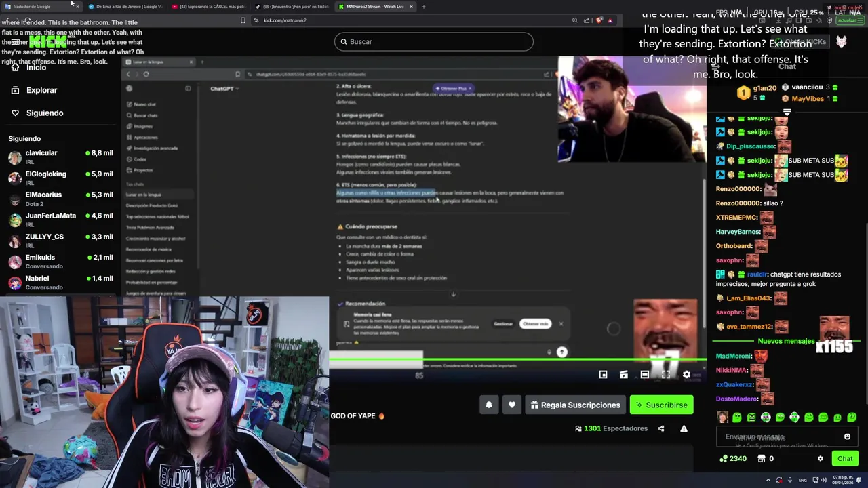This screenshot has height=488, width=868.
Task: Show hidden system tray icons
Action: point(768,480)
